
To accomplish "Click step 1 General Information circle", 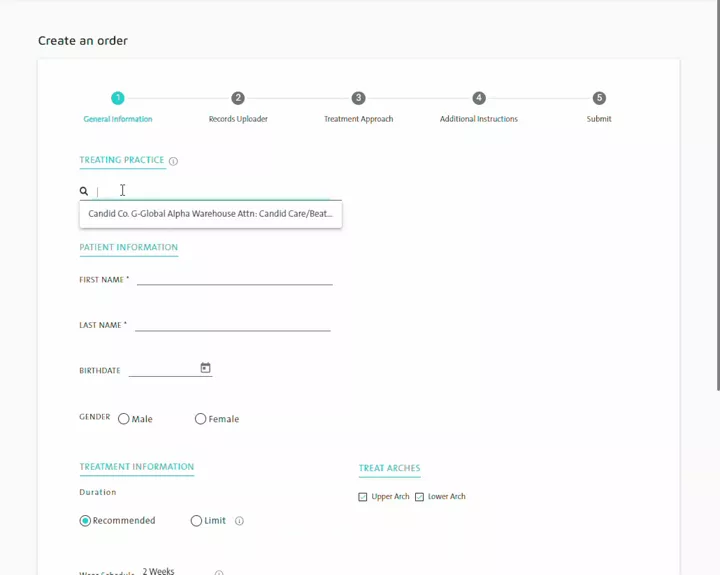I will [x=118, y=98].
